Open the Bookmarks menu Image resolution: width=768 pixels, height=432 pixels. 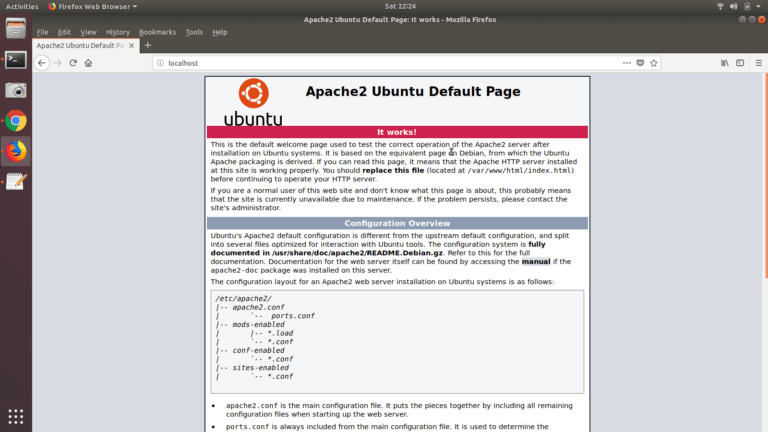pyautogui.click(x=157, y=32)
